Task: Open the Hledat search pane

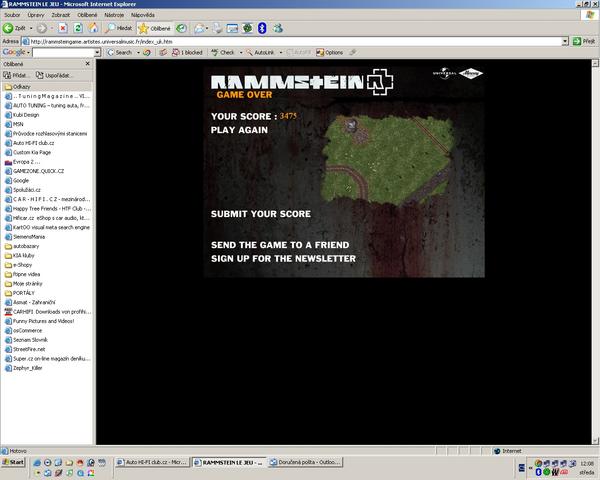Action: [x=119, y=28]
